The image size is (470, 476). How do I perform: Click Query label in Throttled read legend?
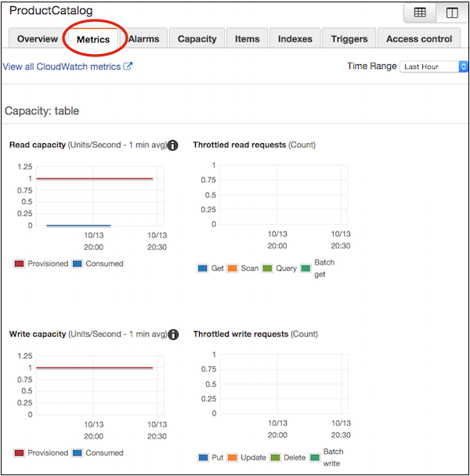click(286, 269)
